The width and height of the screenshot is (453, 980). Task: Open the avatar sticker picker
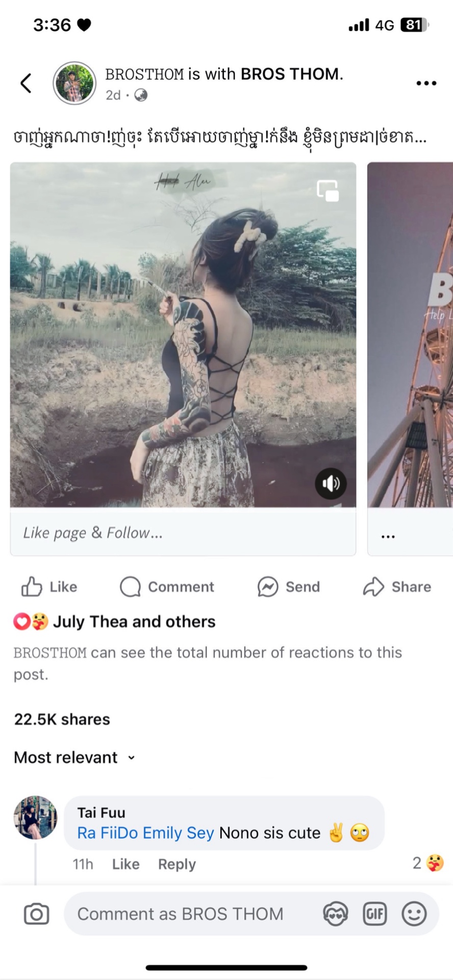tap(335, 914)
